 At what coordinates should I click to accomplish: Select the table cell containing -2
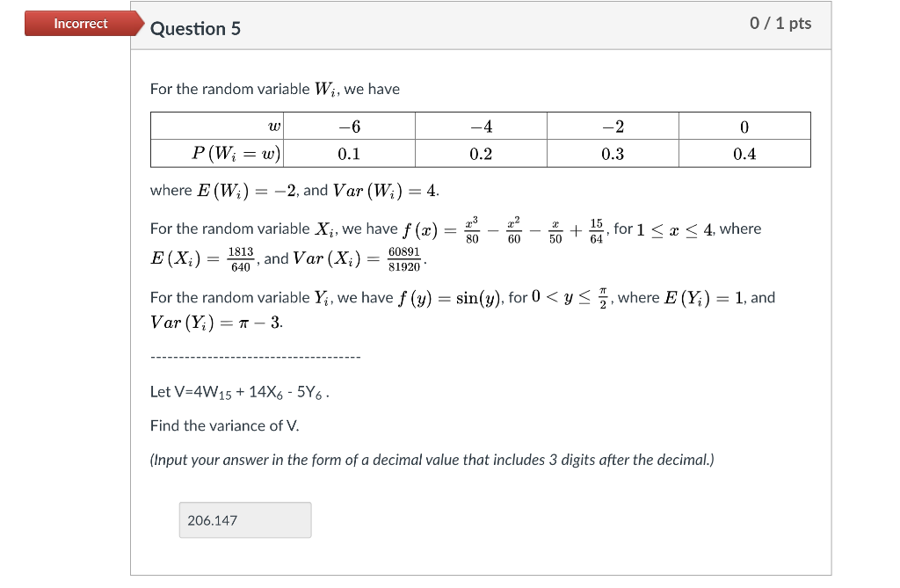click(613, 125)
